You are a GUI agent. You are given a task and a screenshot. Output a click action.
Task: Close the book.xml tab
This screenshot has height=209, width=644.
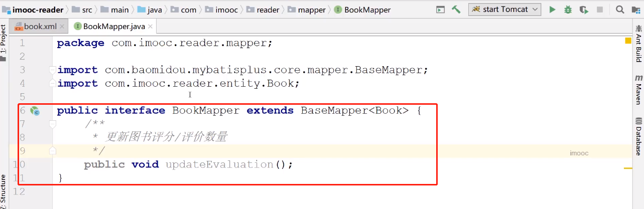(62, 27)
